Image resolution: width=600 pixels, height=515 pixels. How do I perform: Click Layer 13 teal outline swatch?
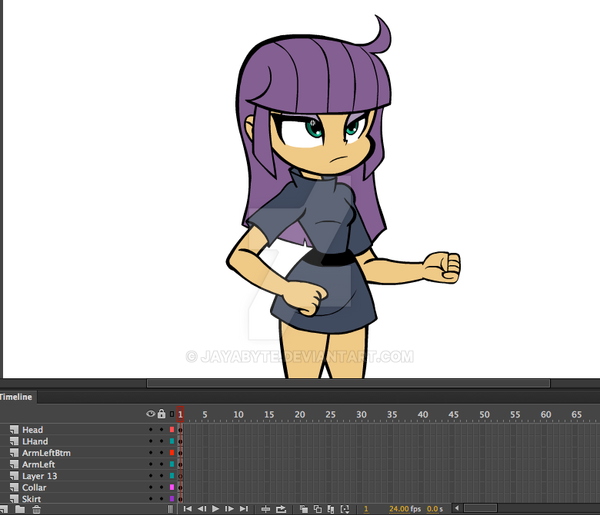point(172,476)
